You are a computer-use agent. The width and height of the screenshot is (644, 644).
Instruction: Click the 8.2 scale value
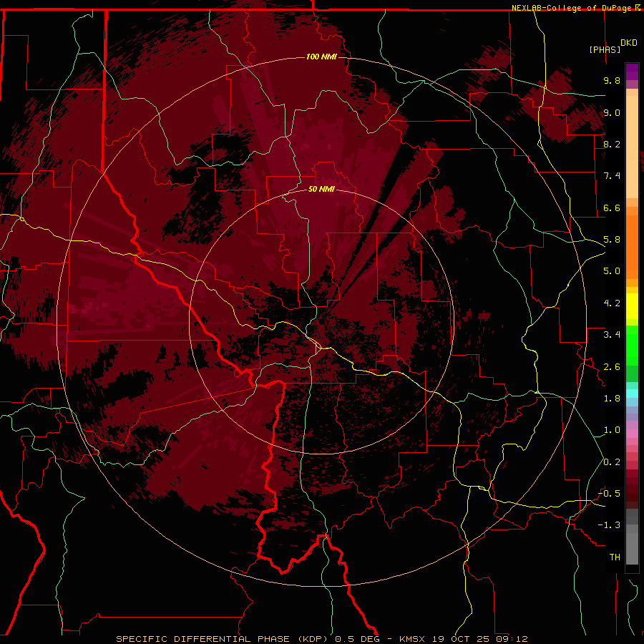[x=612, y=144]
